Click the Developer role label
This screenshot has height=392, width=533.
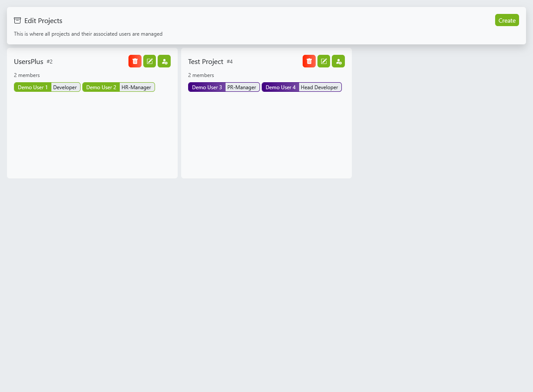(x=65, y=87)
